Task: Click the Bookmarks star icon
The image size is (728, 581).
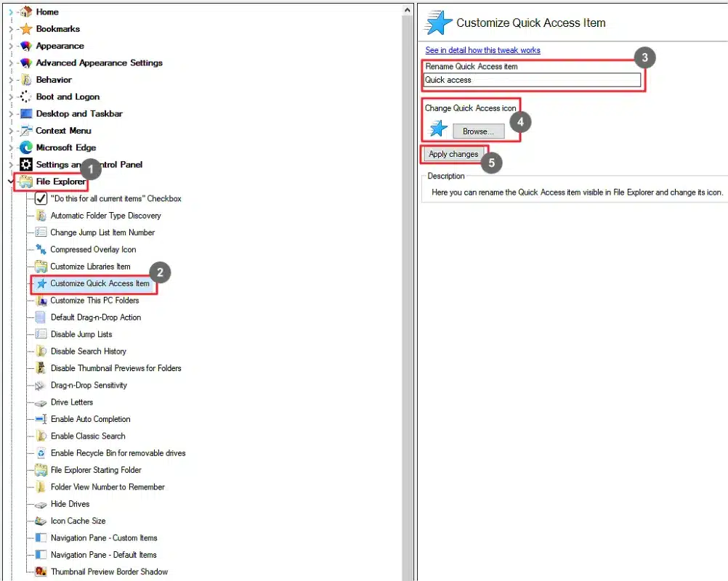Action: [26, 29]
